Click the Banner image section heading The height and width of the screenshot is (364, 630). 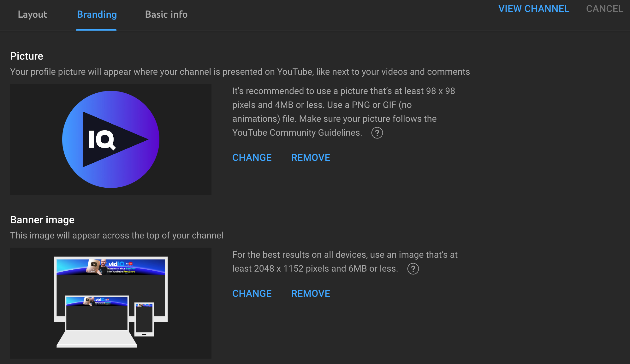coord(42,220)
